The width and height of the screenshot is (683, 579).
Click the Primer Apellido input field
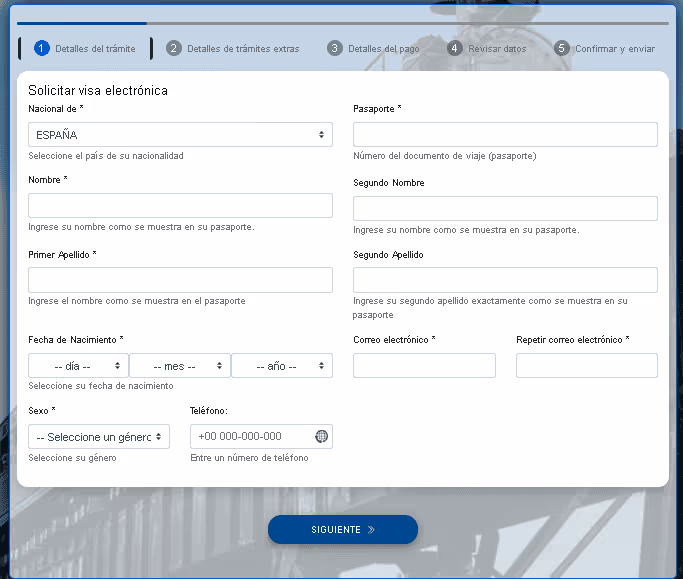point(180,280)
